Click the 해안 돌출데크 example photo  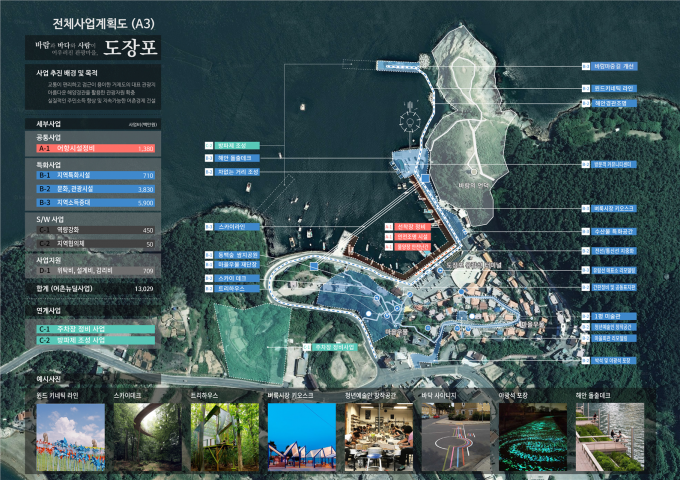pos(607,436)
